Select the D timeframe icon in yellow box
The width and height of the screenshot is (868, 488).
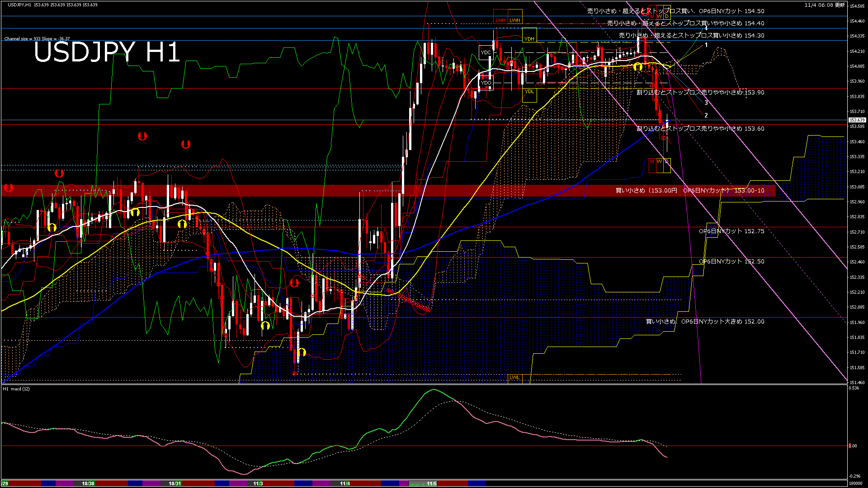(x=667, y=16)
